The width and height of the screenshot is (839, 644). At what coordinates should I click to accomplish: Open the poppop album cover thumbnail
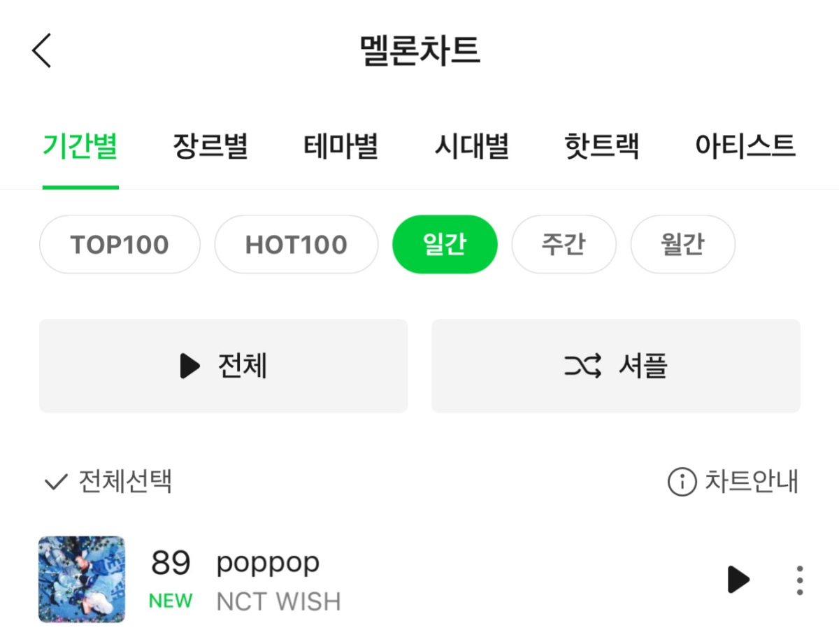pos(82,579)
